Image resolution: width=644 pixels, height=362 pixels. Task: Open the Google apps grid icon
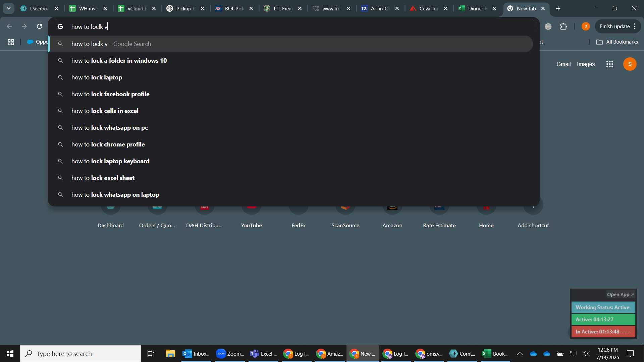pyautogui.click(x=610, y=64)
